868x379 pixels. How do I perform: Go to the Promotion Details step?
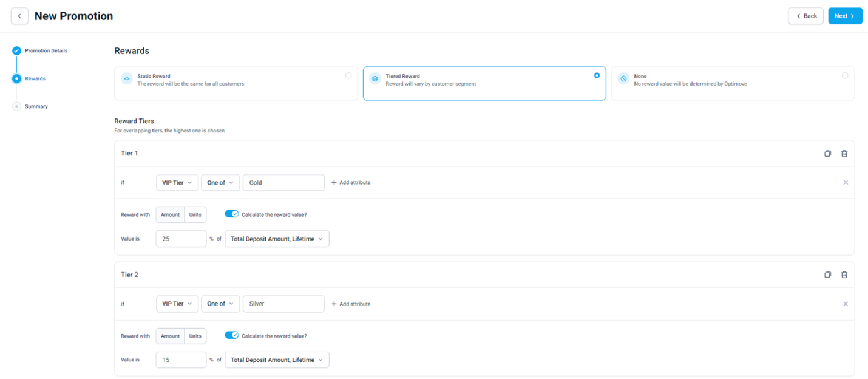click(x=46, y=50)
